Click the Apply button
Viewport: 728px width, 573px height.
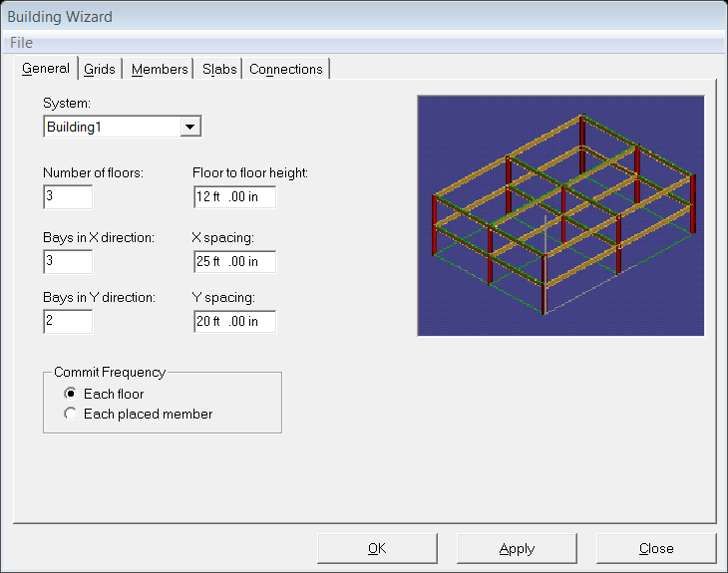[517, 548]
